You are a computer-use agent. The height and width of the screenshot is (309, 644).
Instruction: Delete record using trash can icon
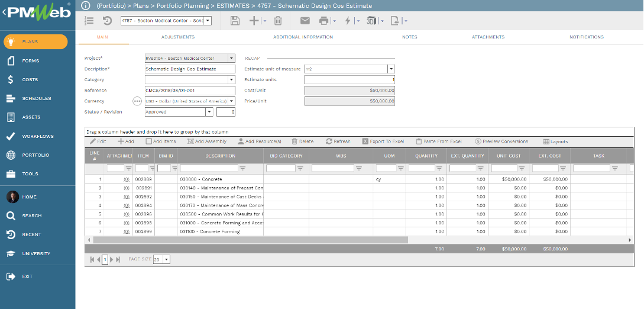(278, 21)
